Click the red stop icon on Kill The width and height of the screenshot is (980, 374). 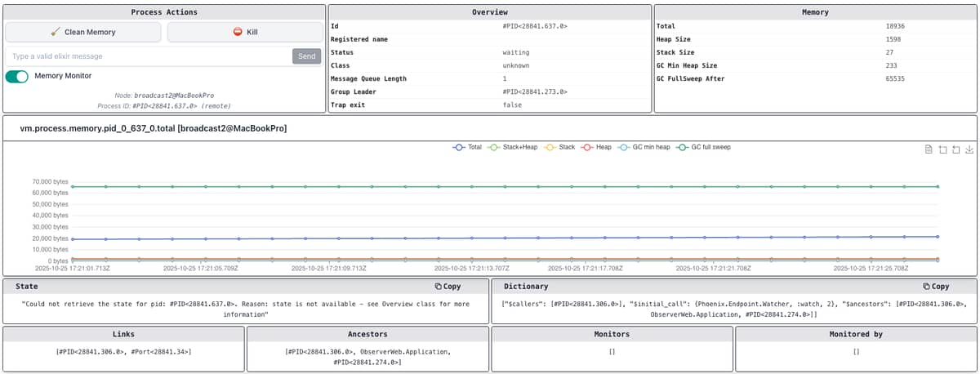(x=238, y=32)
